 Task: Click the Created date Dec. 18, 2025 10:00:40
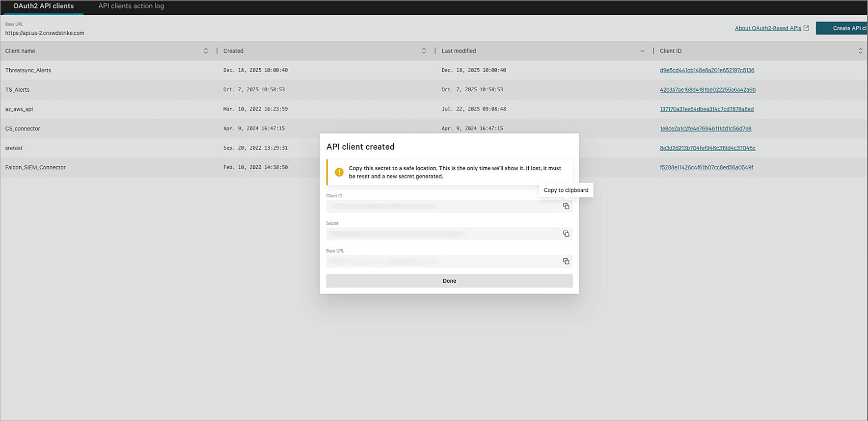click(255, 71)
